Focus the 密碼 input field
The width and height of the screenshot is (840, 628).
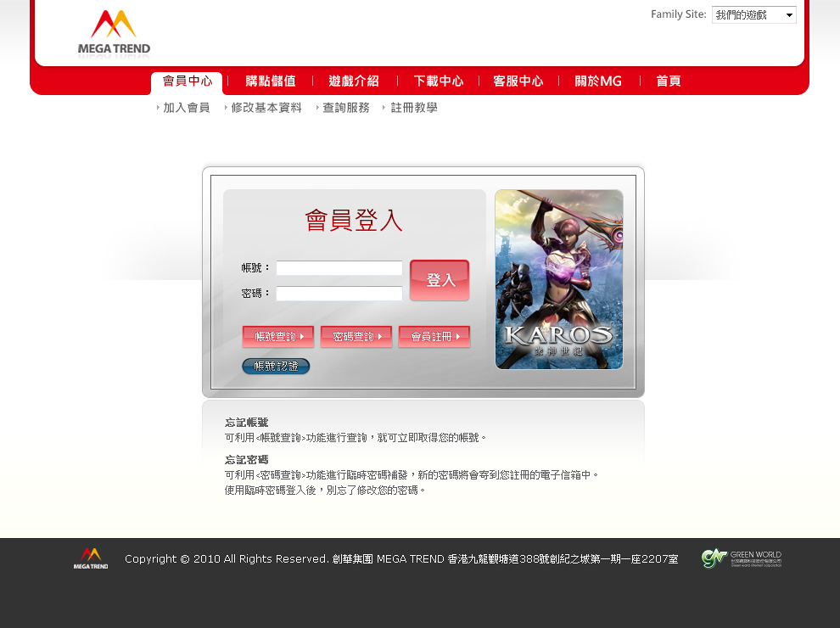[x=339, y=294]
